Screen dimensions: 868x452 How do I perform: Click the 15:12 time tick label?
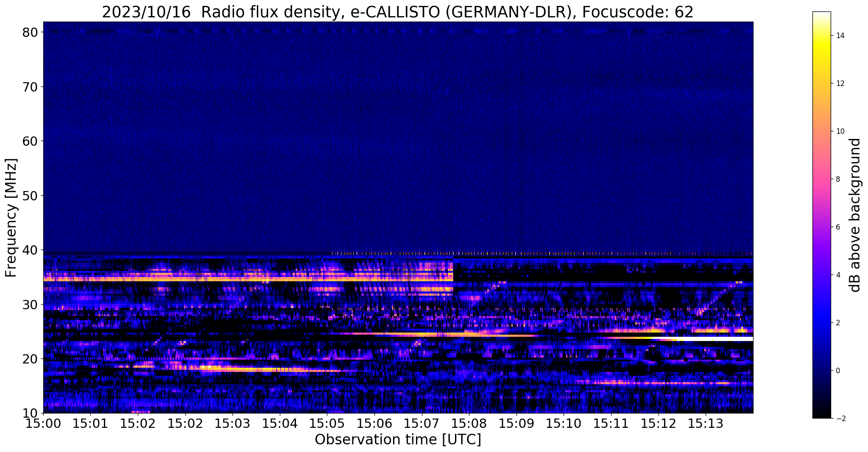659,424
